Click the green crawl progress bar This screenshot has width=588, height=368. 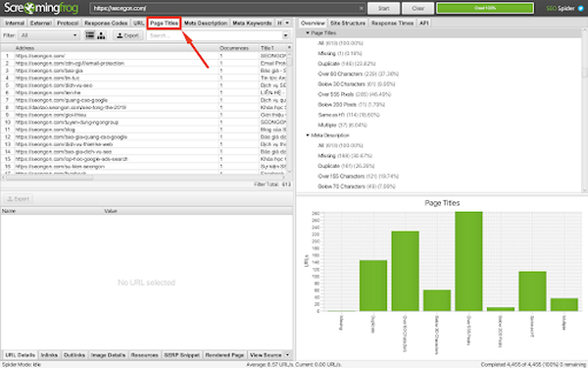click(485, 8)
